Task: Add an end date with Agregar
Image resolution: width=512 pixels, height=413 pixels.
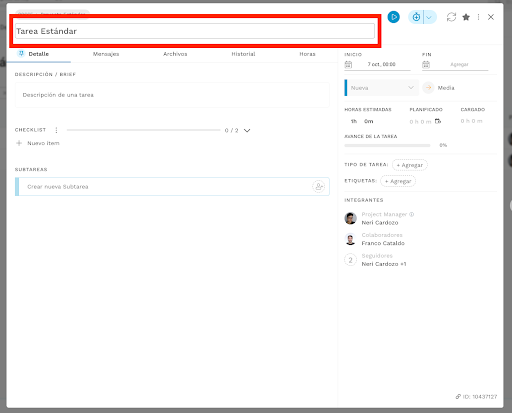Action: (x=459, y=64)
